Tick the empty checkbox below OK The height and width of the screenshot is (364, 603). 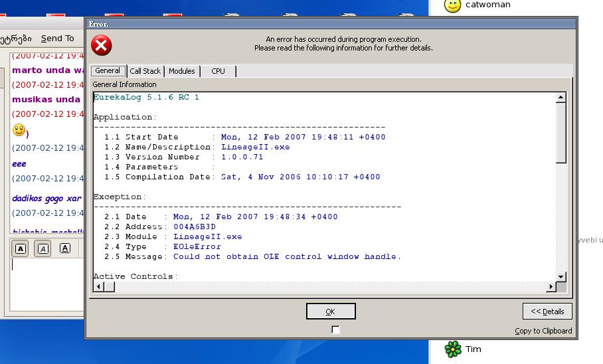pyautogui.click(x=335, y=329)
